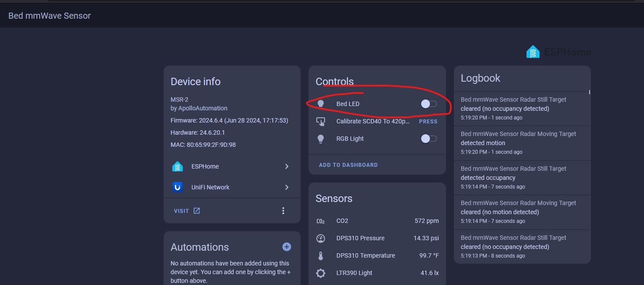Click the DPS310 Pressure gauge icon
644x285 pixels.
tap(321, 238)
